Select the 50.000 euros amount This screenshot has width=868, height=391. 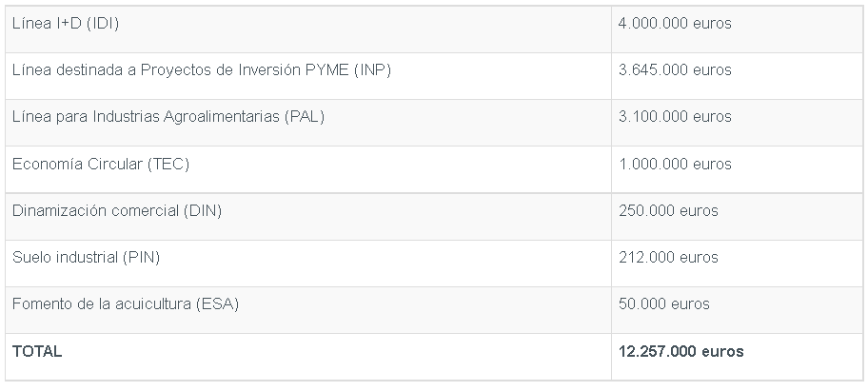click(x=664, y=304)
